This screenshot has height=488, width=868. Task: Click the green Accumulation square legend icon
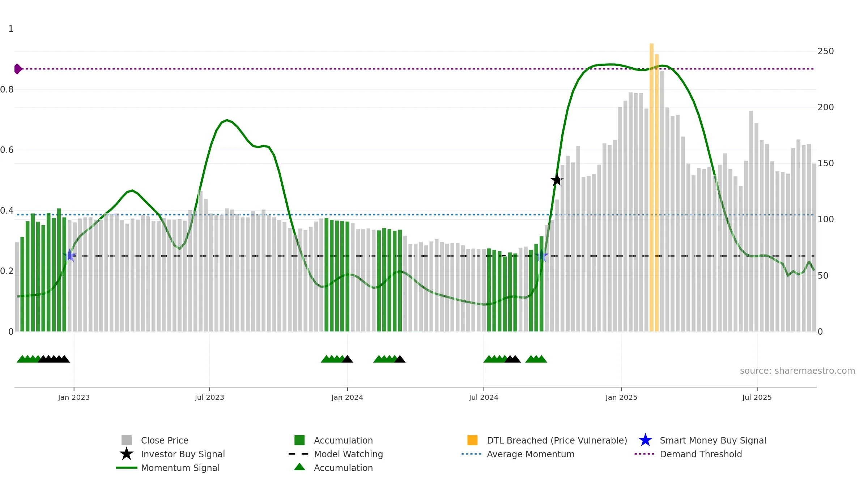(x=299, y=440)
